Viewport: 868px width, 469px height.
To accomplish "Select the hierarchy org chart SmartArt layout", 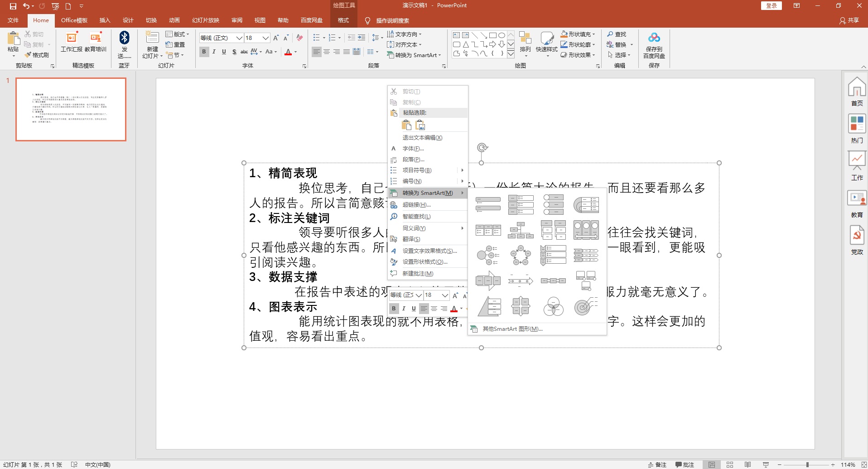I will tap(521, 230).
